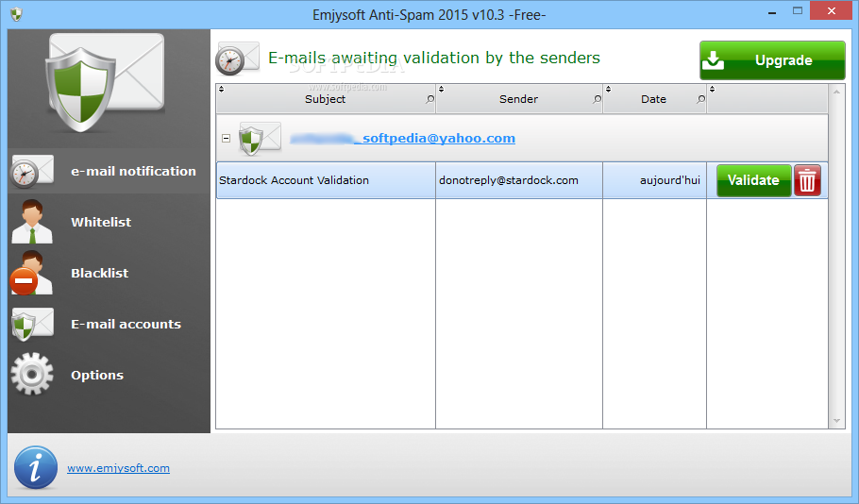Viewport: 859px width, 504px height.
Task: Click the sort arrows in Subject header
Action: (221, 89)
